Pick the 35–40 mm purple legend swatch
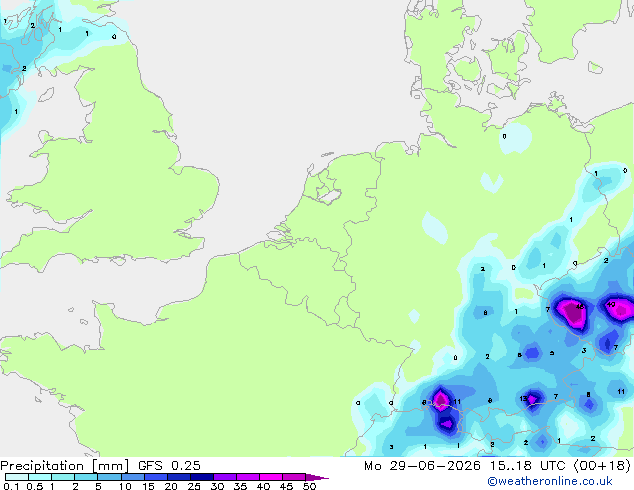 point(248,477)
